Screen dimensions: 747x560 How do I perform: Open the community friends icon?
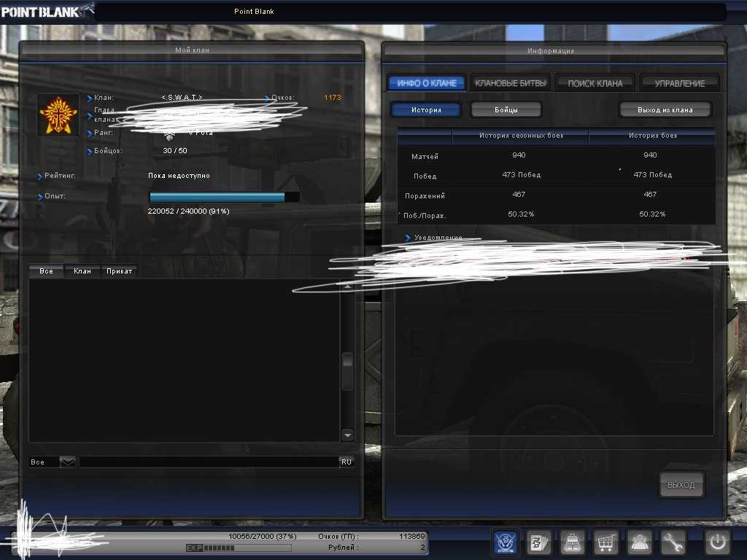pyautogui.click(x=640, y=542)
